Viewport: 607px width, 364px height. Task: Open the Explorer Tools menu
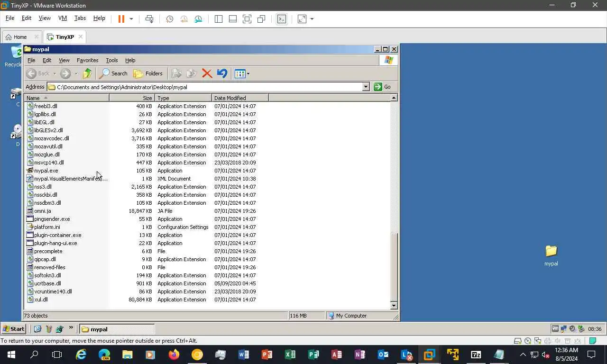(112, 60)
